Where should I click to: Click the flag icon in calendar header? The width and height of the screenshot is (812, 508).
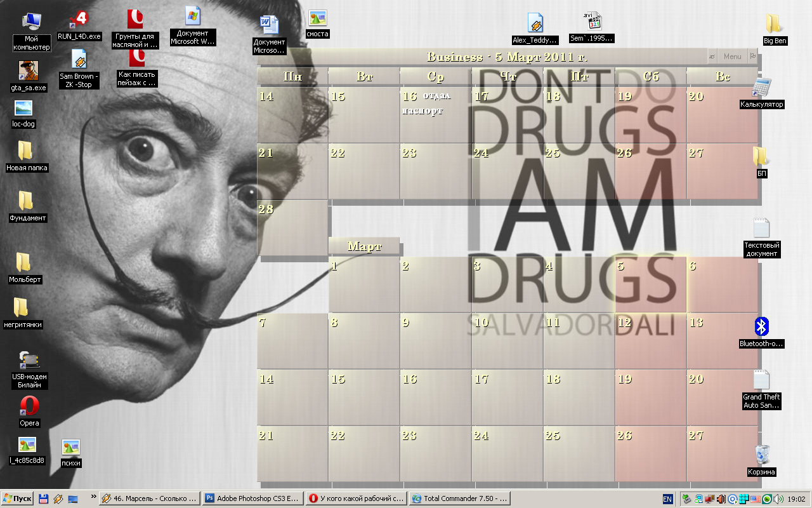[x=752, y=57]
